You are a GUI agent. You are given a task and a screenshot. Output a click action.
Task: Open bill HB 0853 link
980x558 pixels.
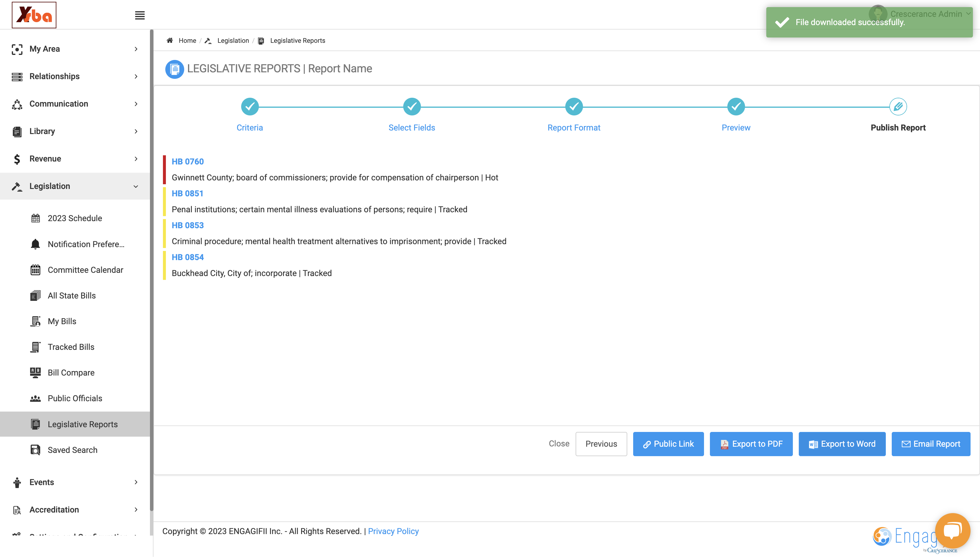coord(188,225)
